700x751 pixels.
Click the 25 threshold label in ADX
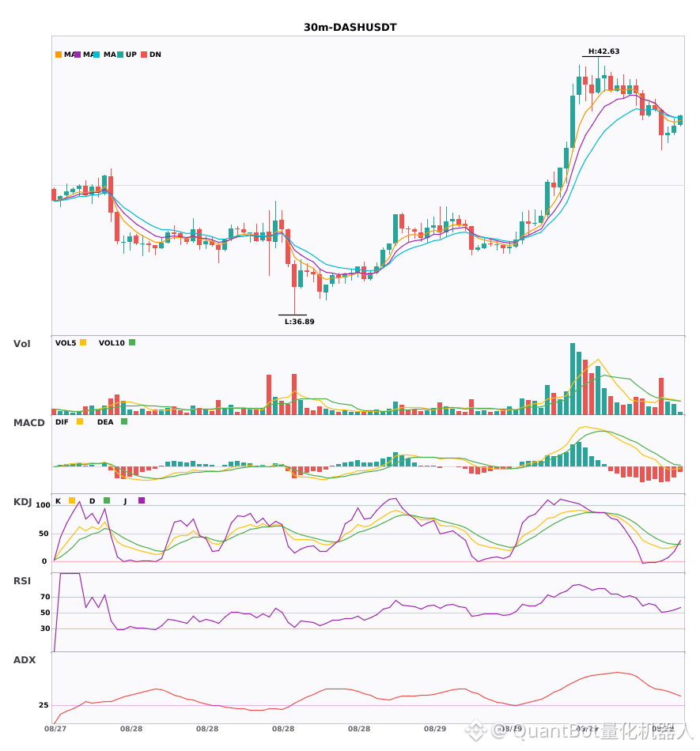point(44,705)
